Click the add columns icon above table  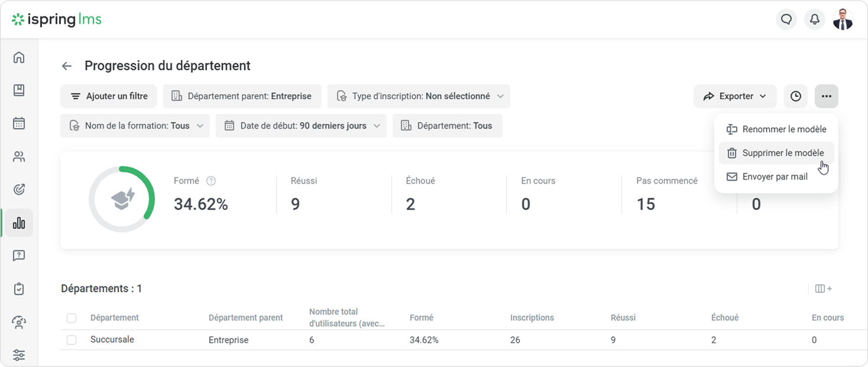tap(823, 289)
